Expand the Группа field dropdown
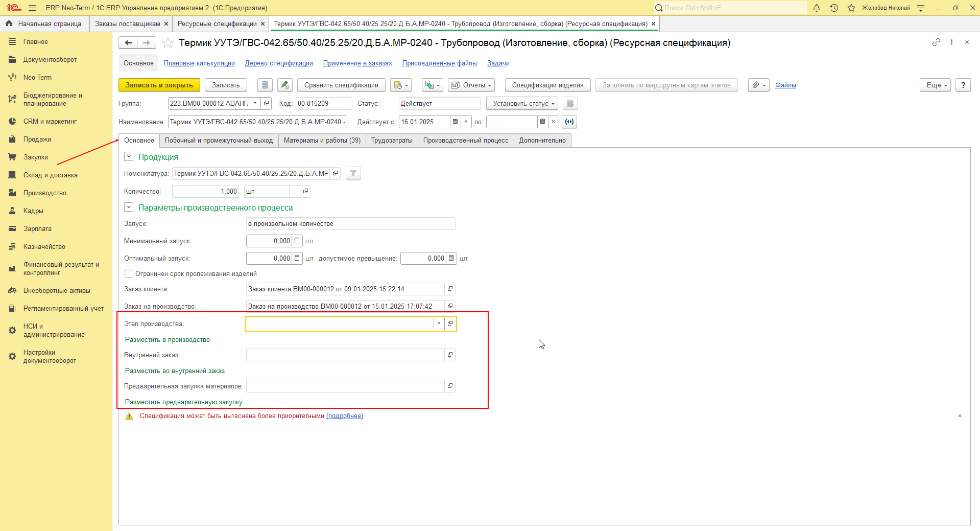This screenshot has width=980, height=531. click(x=255, y=104)
